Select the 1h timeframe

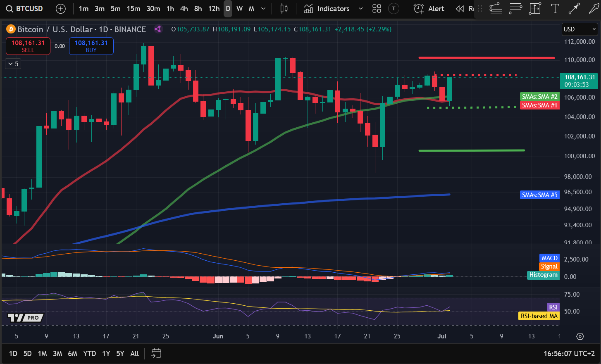170,9
